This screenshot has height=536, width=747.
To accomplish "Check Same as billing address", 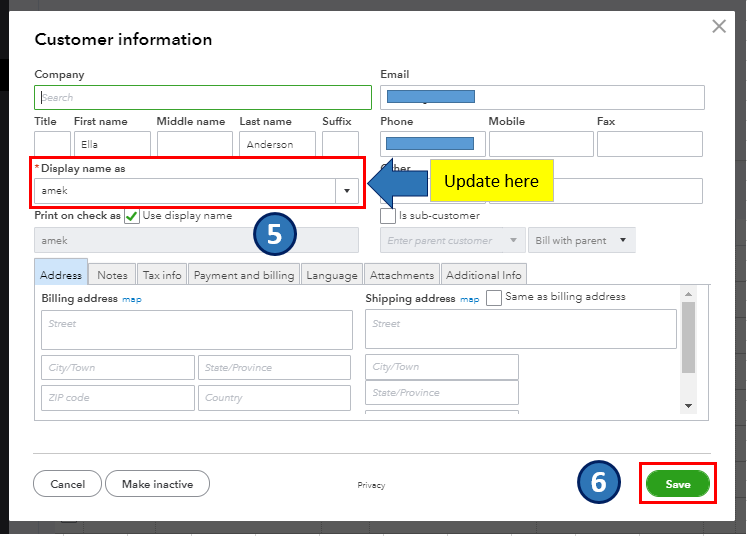I will tap(494, 297).
